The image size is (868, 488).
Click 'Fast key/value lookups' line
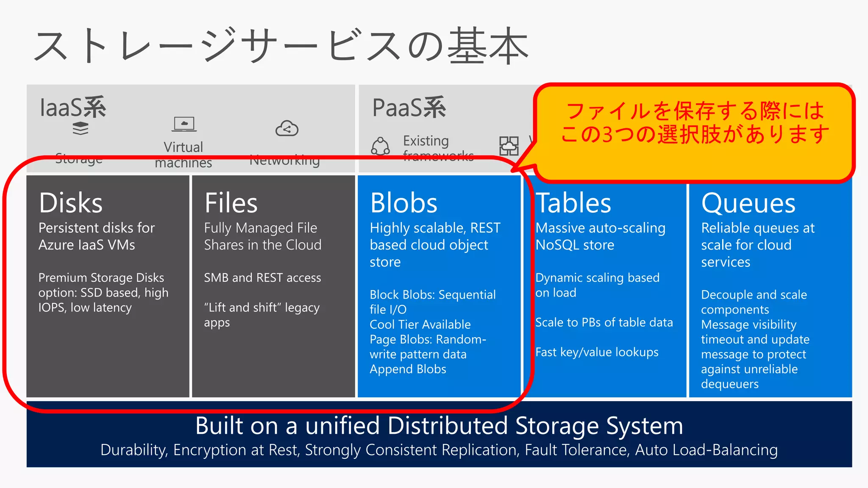[597, 352]
